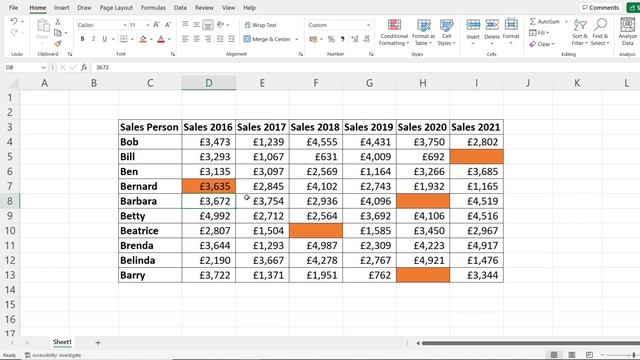
Task: Switch to Normal view in the status bar
Action: click(x=554, y=355)
